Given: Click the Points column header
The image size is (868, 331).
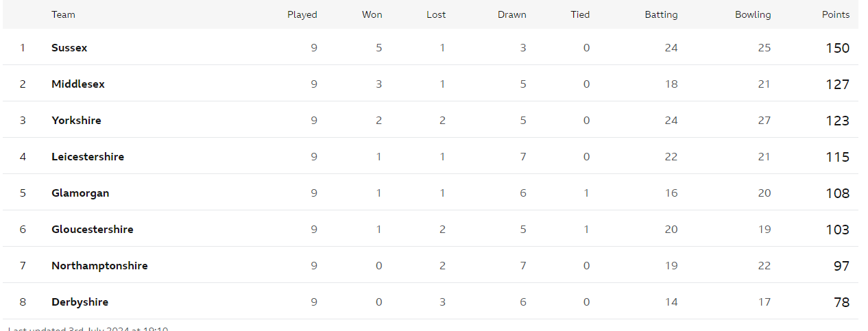Looking at the screenshot, I should [836, 14].
